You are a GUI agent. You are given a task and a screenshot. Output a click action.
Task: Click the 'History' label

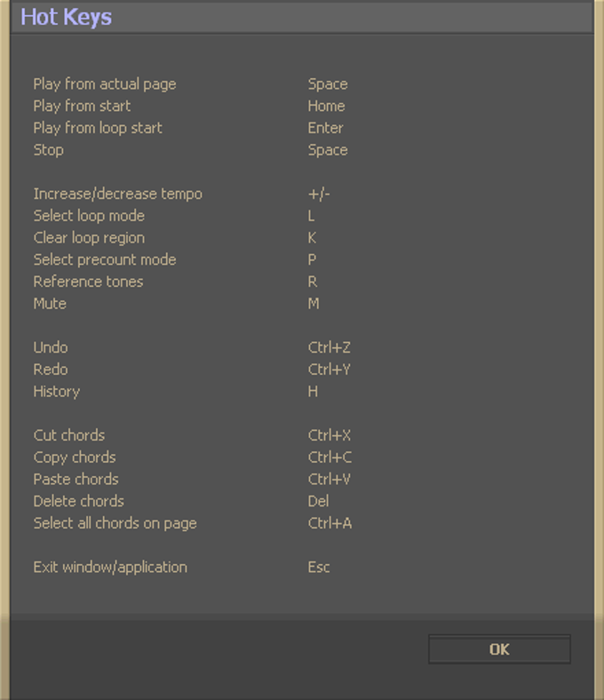point(56,392)
